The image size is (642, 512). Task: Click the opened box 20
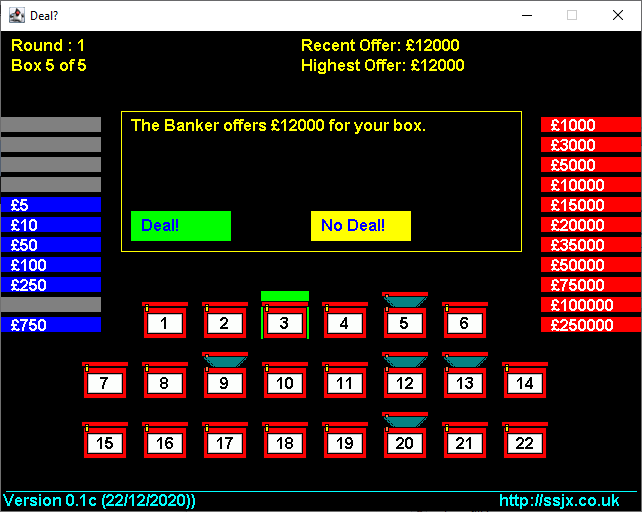point(405,435)
